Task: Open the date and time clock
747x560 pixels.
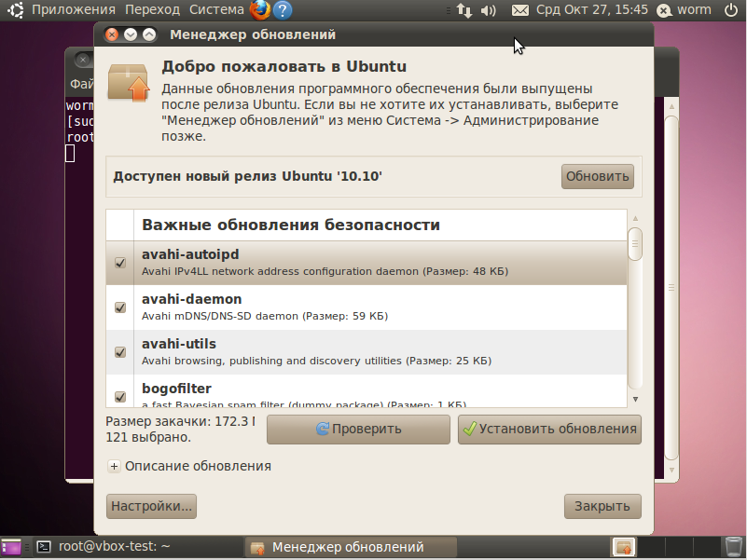Action: click(591, 9)
